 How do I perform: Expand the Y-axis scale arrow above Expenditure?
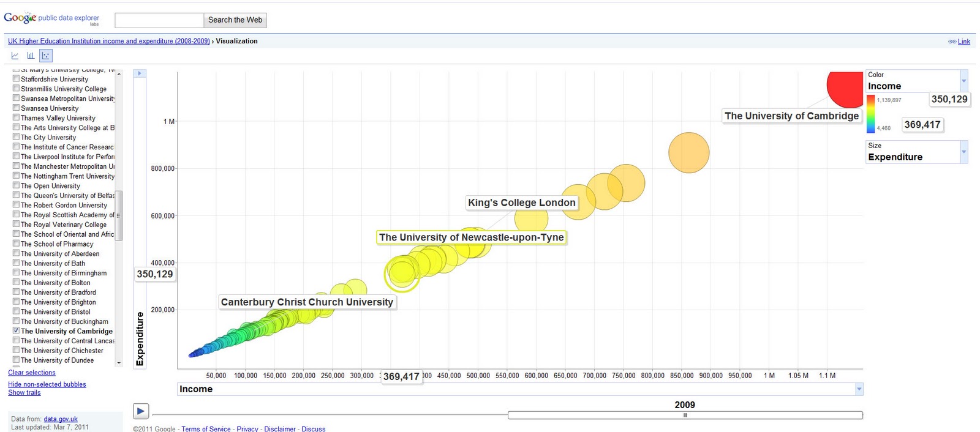(x=140, y=73)
